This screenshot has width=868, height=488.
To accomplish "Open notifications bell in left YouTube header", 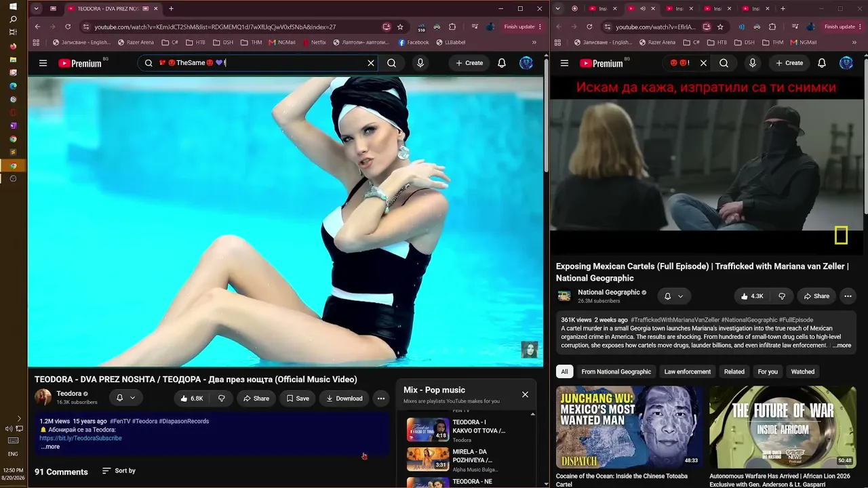I will [x=502, y=63].
